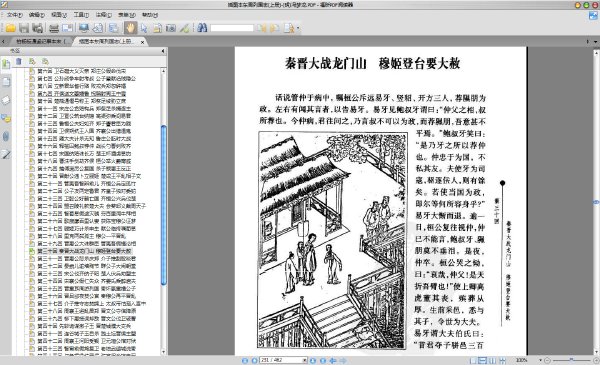Select the Hand tool
Screen dimensions: 600x365
tap(130, 28)
